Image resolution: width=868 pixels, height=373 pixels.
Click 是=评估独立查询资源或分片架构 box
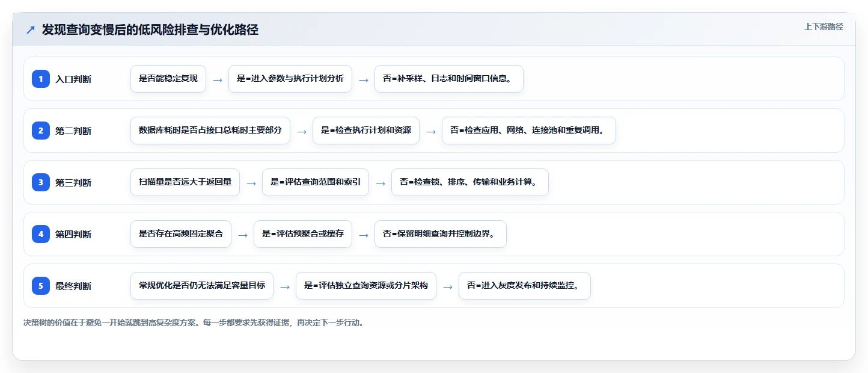click(366, 286)
